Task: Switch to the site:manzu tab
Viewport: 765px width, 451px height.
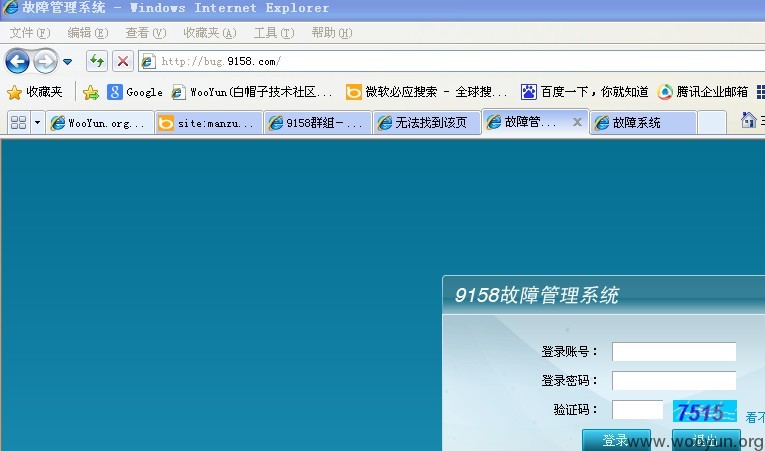Action: [209, 123]
